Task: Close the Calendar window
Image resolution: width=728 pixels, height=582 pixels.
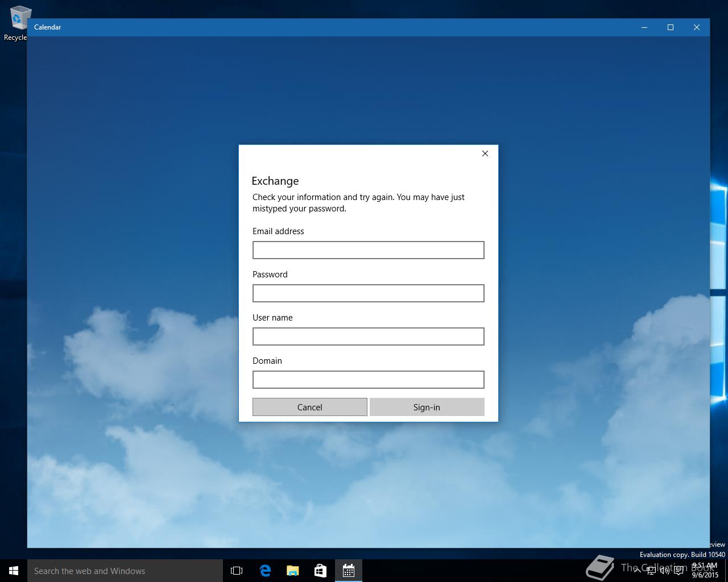Action: pos(697,27)
